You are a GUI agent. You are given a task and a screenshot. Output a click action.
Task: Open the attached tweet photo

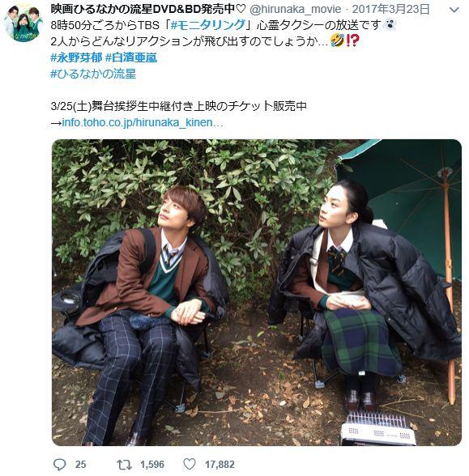(257, 292)
